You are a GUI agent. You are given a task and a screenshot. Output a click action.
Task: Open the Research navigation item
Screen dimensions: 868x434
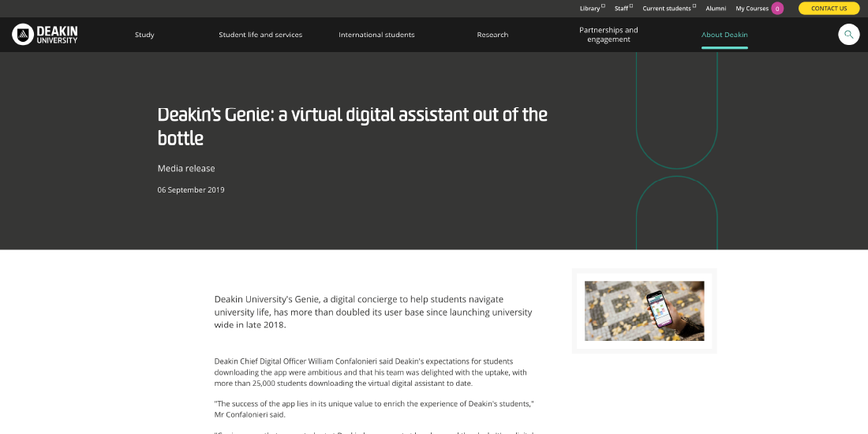492,35
